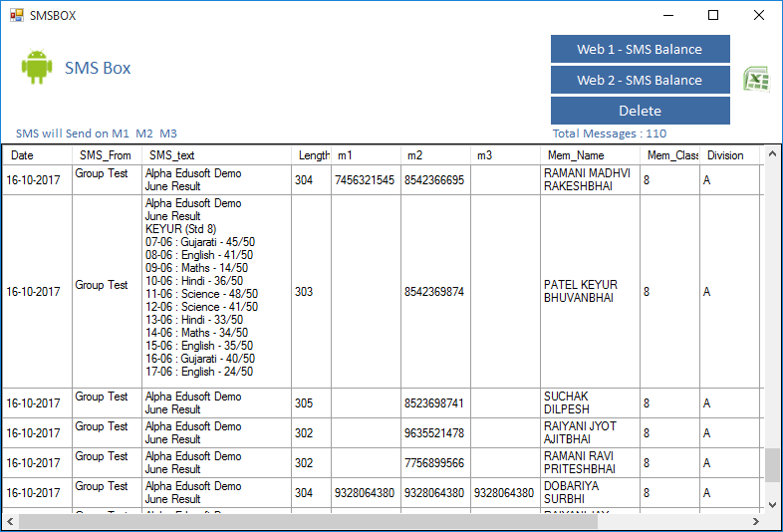
Task: Click the SMSBOX title bar app icon
Action: click(x=16, y=15)
